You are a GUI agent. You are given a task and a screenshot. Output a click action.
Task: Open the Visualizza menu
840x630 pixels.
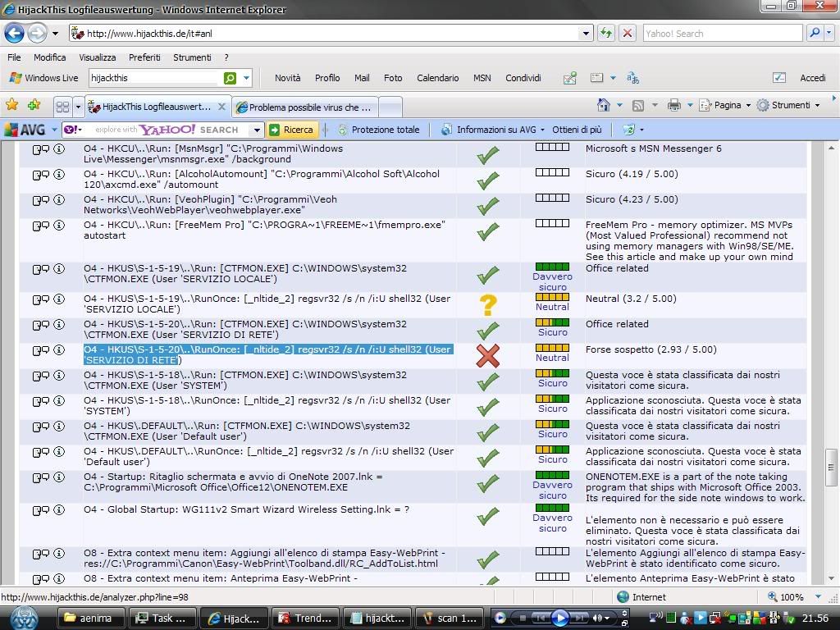point(98,57)
